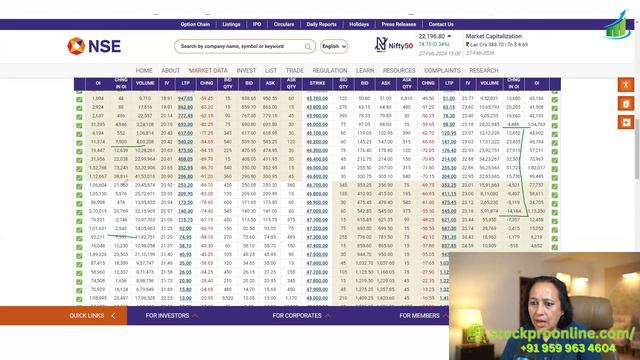Open the LEARN menu
This screenshot has height=360, width=640.
coord(365,71)
